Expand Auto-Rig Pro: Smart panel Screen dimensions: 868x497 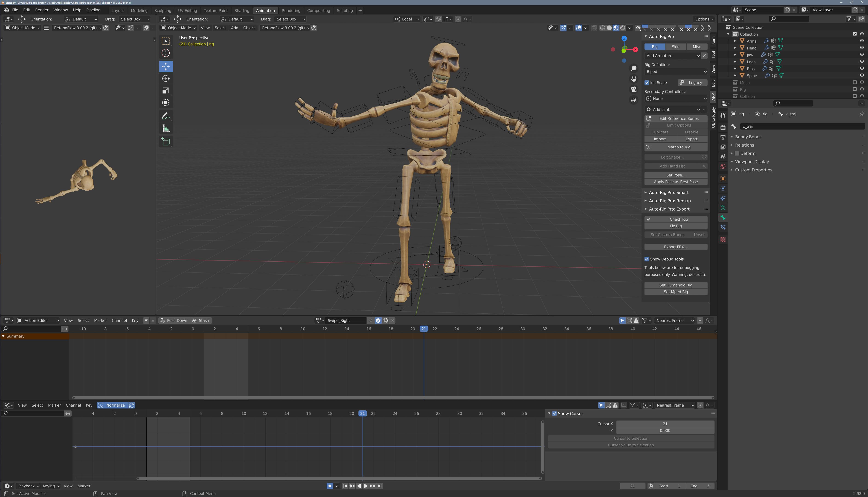point(668,193)
